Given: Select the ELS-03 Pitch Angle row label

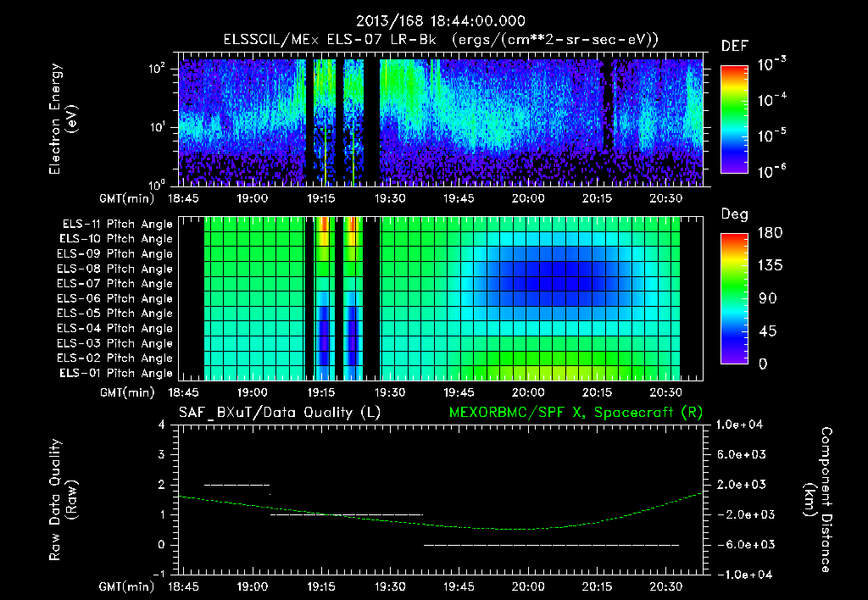Looking at the screenshot, I should [115, 344].
